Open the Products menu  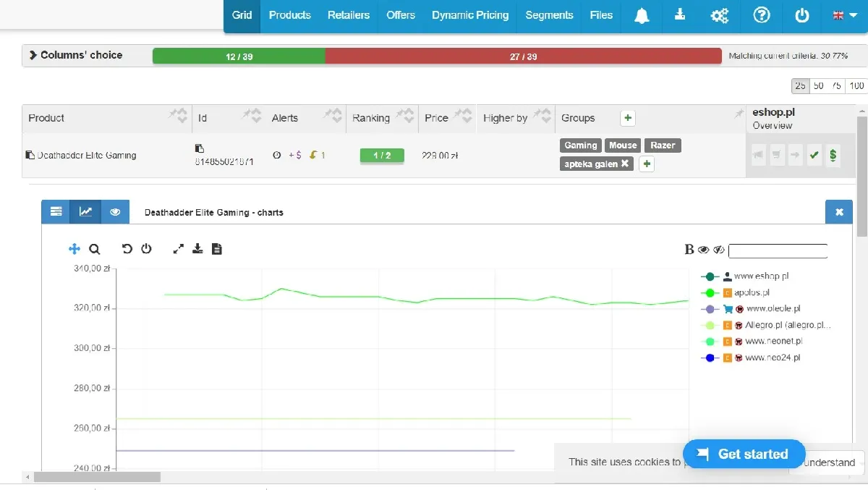coord(289,15)
